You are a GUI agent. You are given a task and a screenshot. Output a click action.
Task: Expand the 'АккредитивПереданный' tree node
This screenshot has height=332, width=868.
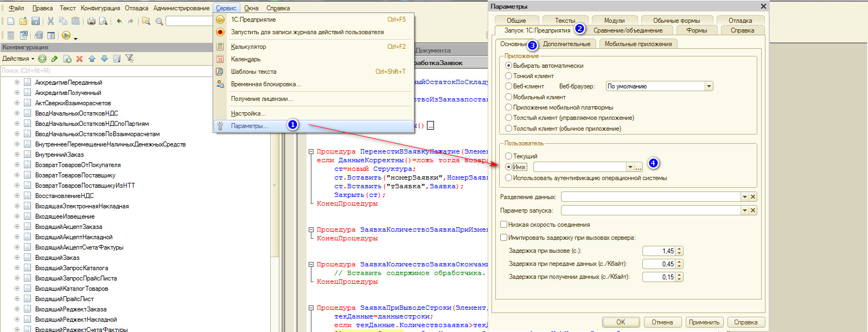[17, 82]
